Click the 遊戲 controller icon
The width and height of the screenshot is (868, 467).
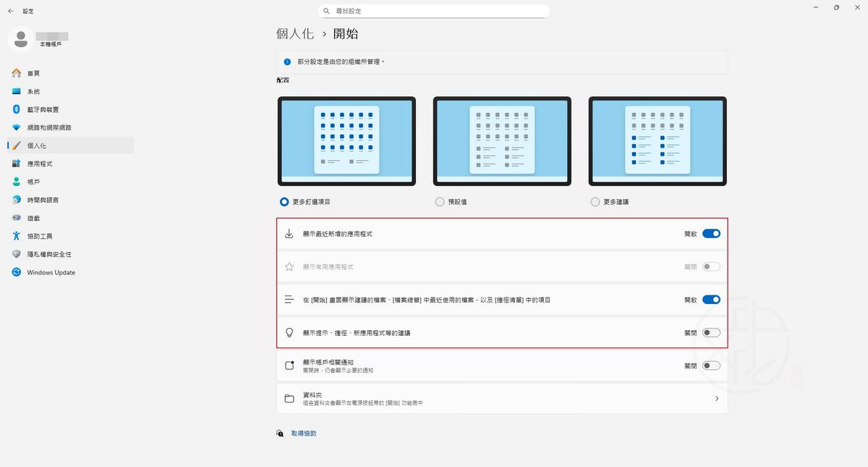tap(16, 218)
